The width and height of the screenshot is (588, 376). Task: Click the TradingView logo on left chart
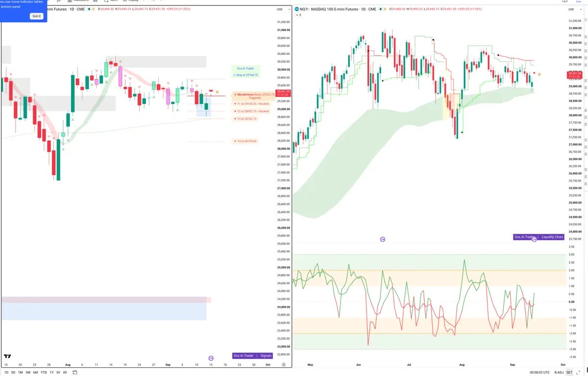(7, 356)
